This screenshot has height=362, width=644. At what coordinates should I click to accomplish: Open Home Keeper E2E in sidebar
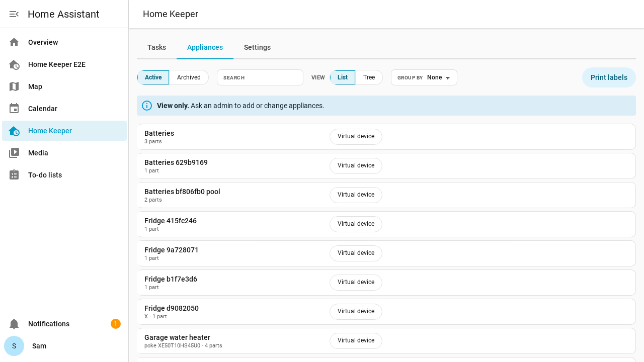click(64, 64)
